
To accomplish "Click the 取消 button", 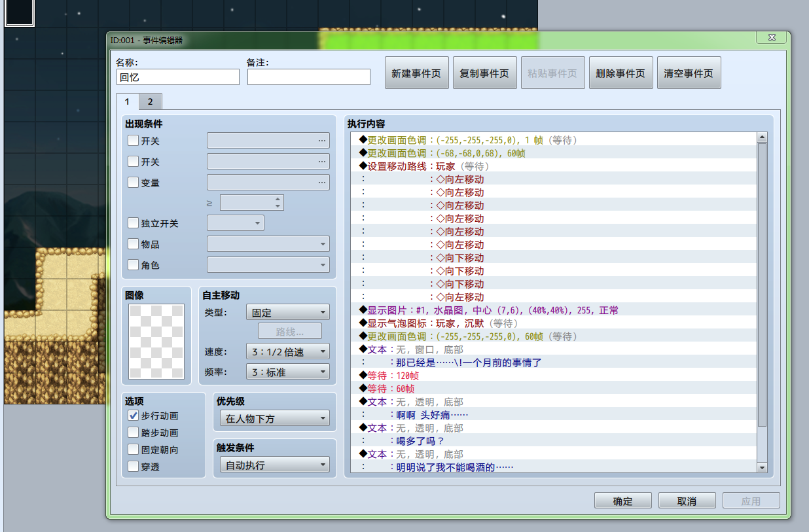I will 687,501.
